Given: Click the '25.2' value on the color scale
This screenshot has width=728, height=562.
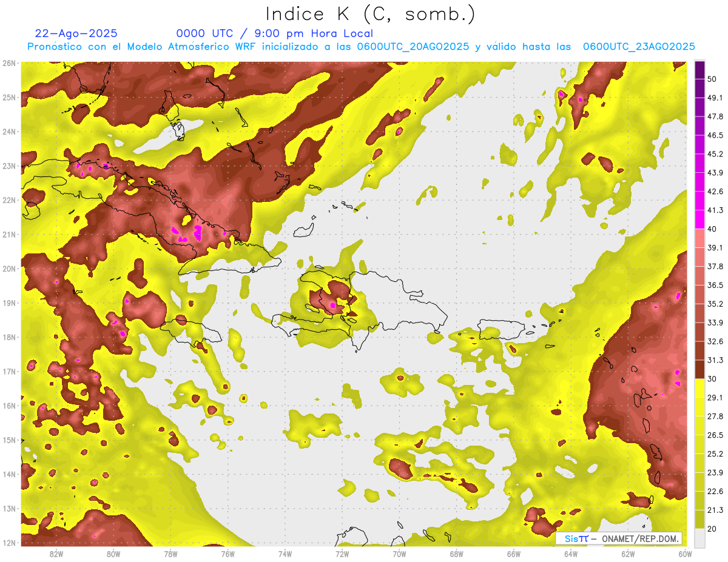Looking at the screenshot, I should tap(715, 454).
